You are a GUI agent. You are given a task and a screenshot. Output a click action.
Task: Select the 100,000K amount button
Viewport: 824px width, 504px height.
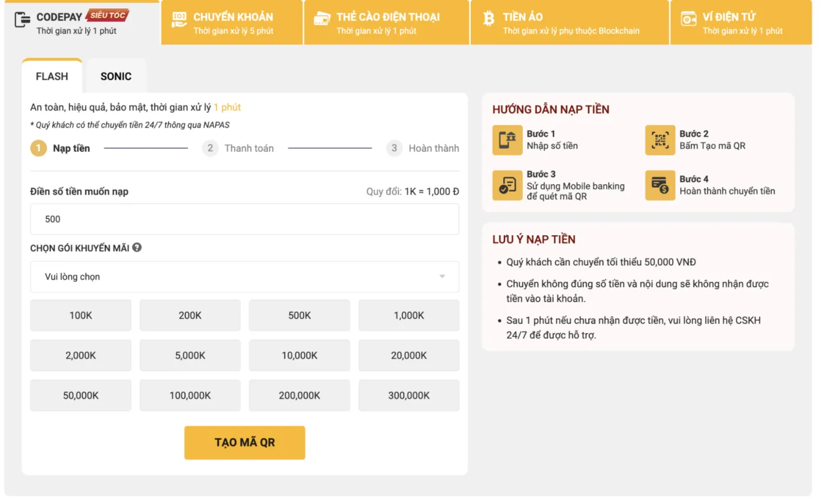pyautogui.click(x=190, y=395)
